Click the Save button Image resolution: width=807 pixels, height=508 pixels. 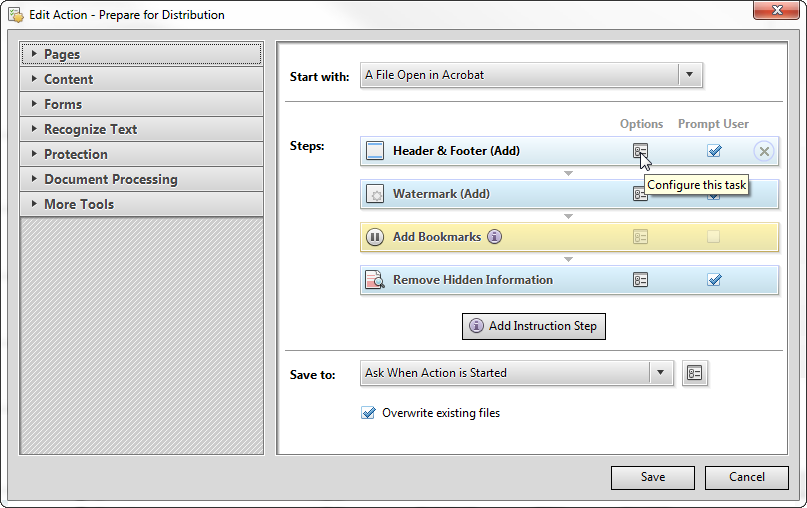(653, 477)
